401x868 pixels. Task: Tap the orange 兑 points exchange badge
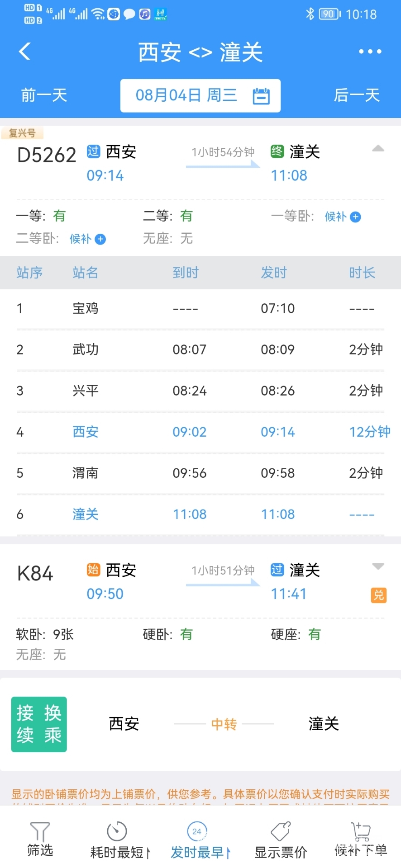(378, 595)
